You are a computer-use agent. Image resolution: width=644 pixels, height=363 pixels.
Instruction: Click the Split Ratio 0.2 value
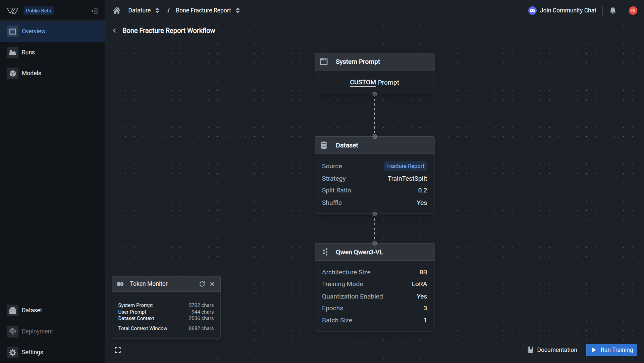[x=423, y=190]
